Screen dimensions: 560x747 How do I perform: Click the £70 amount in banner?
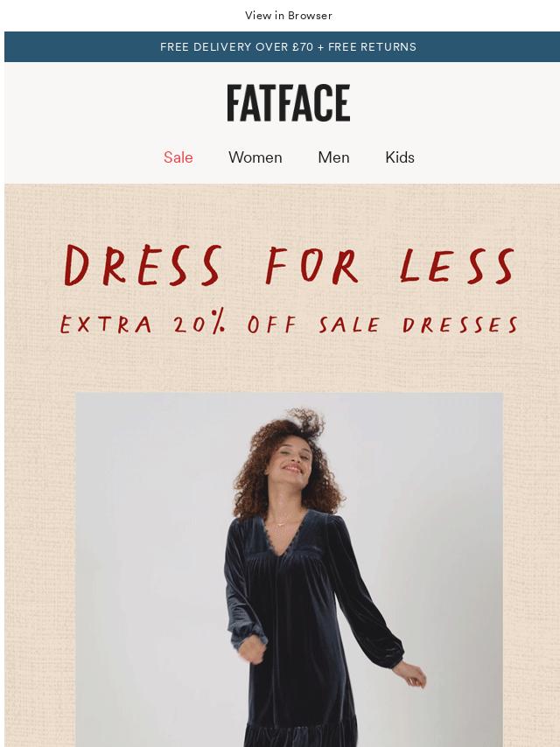[x=303, y=46]
